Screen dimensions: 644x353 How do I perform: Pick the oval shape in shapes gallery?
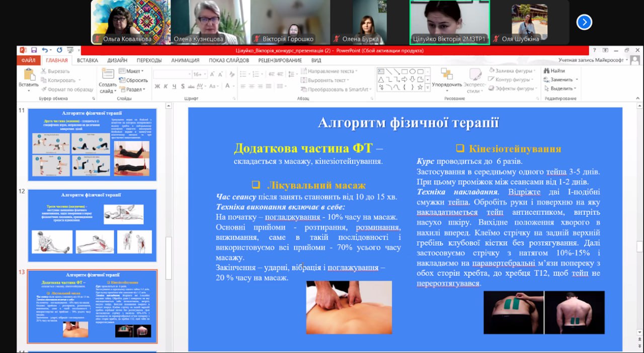(x=413, y=72)
